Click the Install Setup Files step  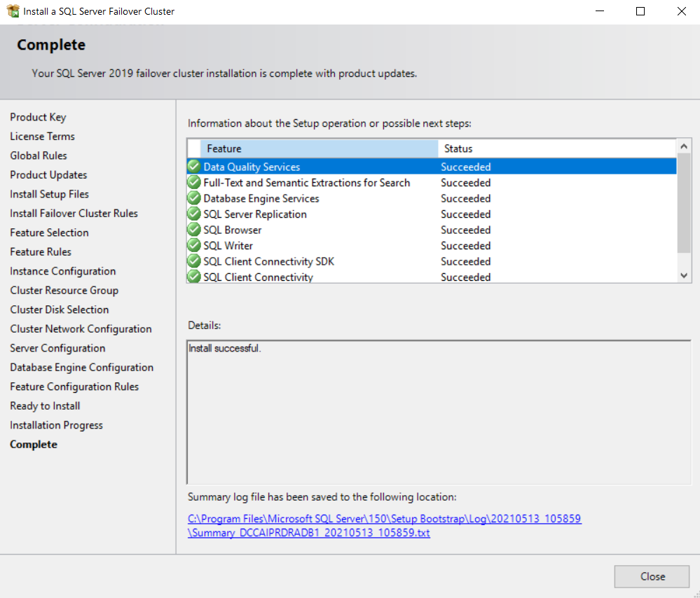point(49,194)
